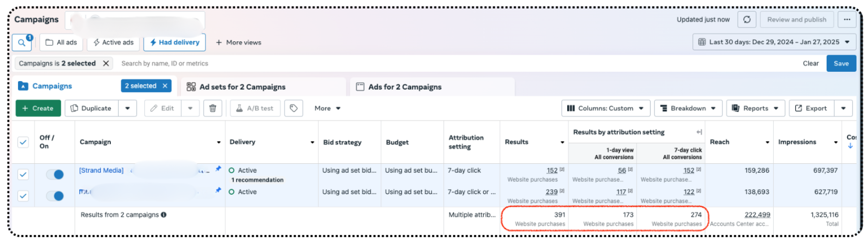Viewport: 868px width, 242px height.
Task: Click the Ads for 2 Campaigns icon
Action: point(360,87)
